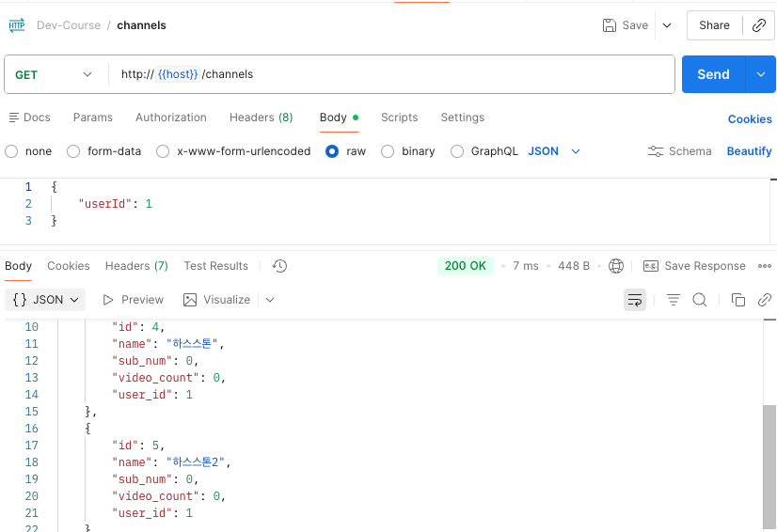This screenshot has height=532, width=777.
Task: Open response Headers (7) tab
Action: coord(136,266)
